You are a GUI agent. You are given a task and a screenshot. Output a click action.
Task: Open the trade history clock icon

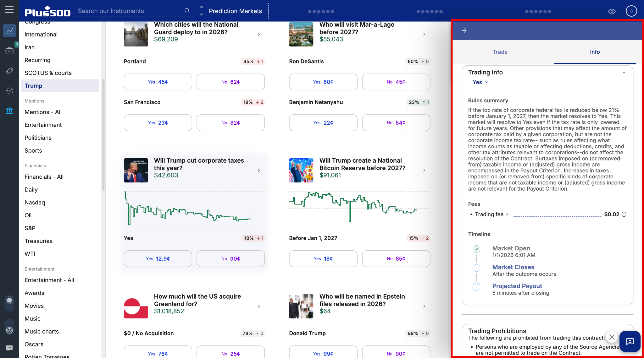(x=9, y=91)
